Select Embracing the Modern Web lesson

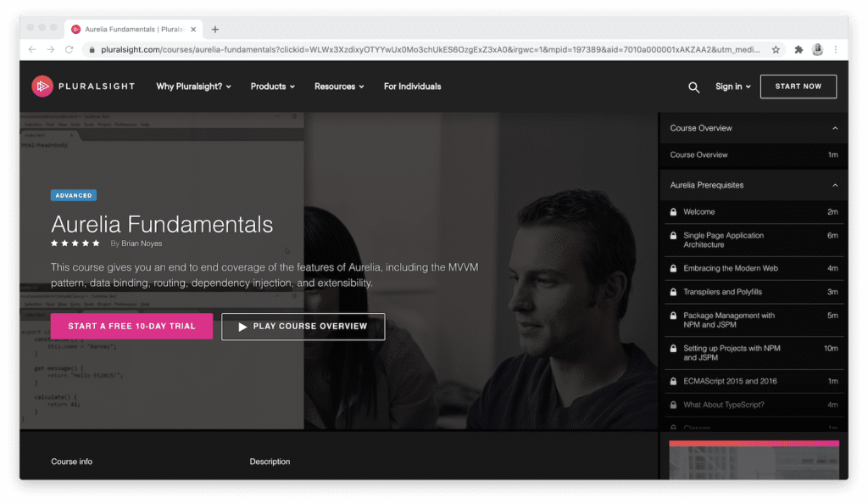(x=730, y=268)
